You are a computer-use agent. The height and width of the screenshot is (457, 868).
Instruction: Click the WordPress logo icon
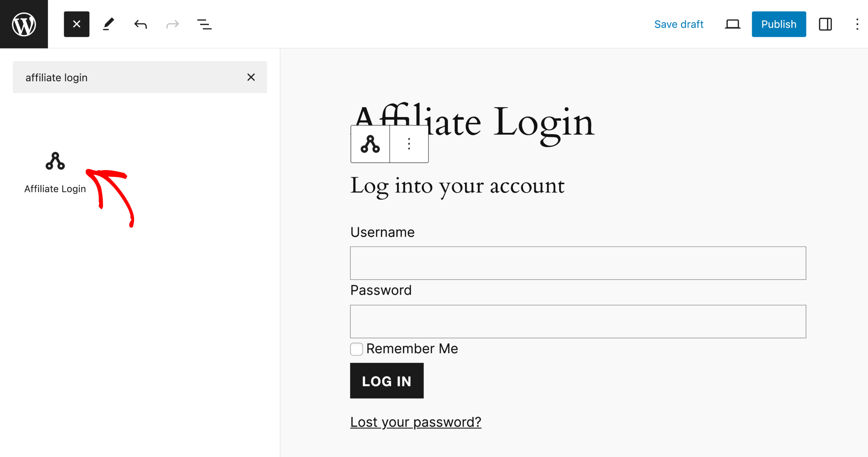pyautogui.click(x=24, y=24)
